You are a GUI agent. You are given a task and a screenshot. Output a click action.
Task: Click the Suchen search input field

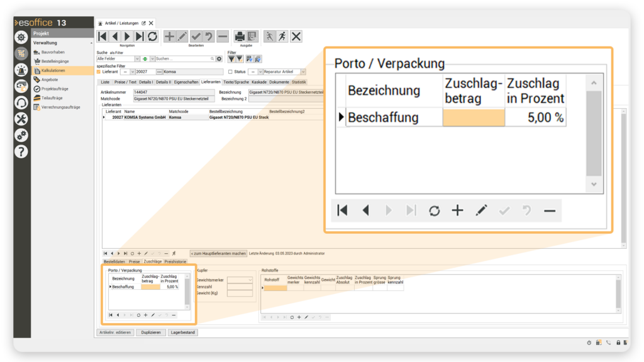coord(184,59)
